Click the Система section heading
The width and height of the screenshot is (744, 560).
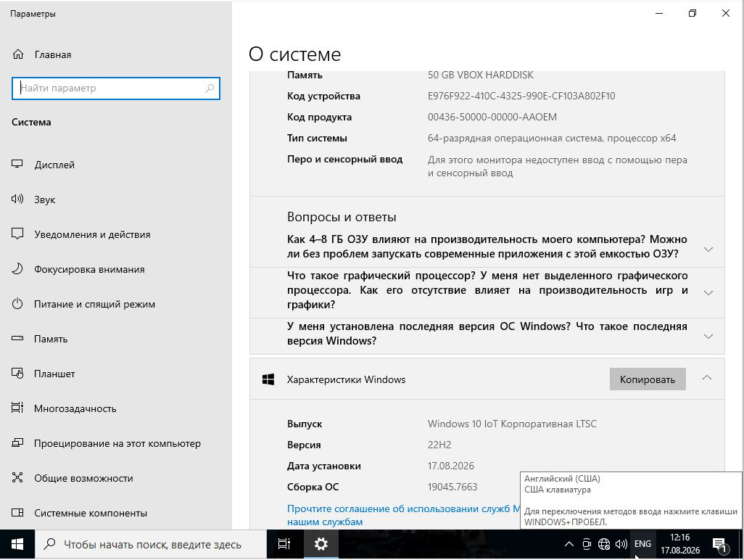pos(31,122)
